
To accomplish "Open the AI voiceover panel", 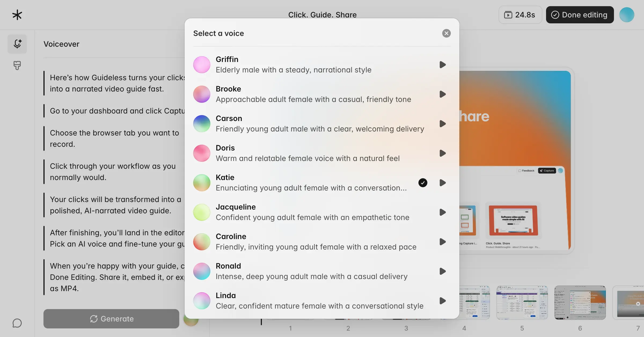I will click(x=17, y=44).
